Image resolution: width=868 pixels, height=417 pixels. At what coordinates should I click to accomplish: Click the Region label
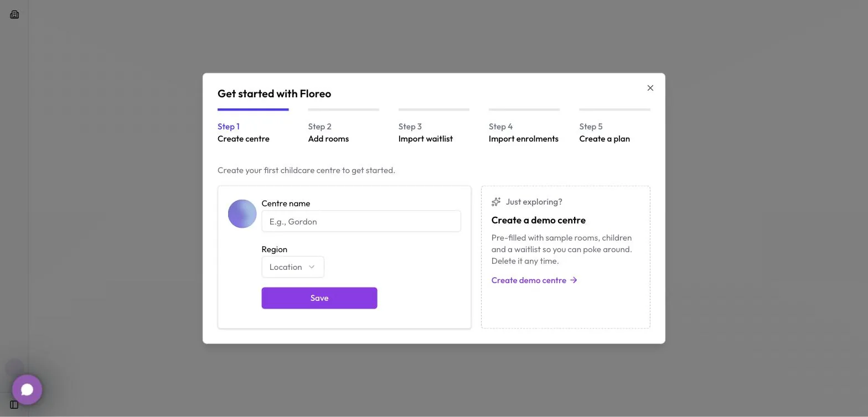(x=275, y=249)
